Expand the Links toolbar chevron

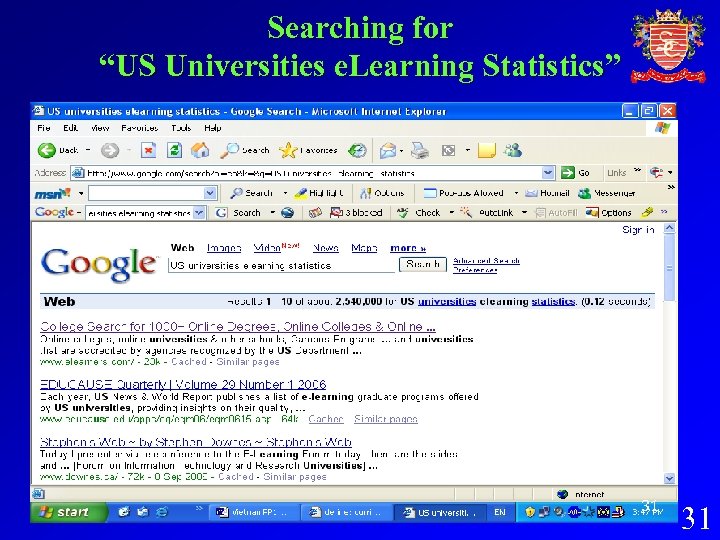[x=637, y=170]
